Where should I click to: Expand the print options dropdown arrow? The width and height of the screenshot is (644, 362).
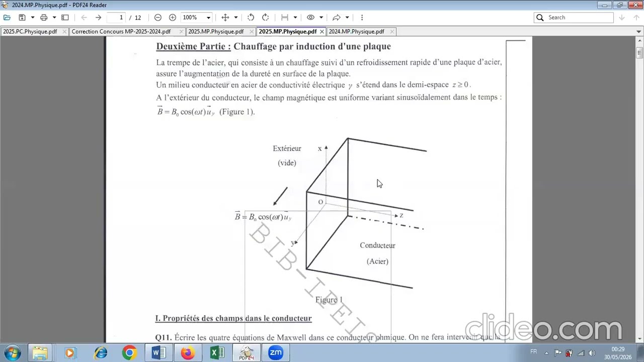[54, 18]
